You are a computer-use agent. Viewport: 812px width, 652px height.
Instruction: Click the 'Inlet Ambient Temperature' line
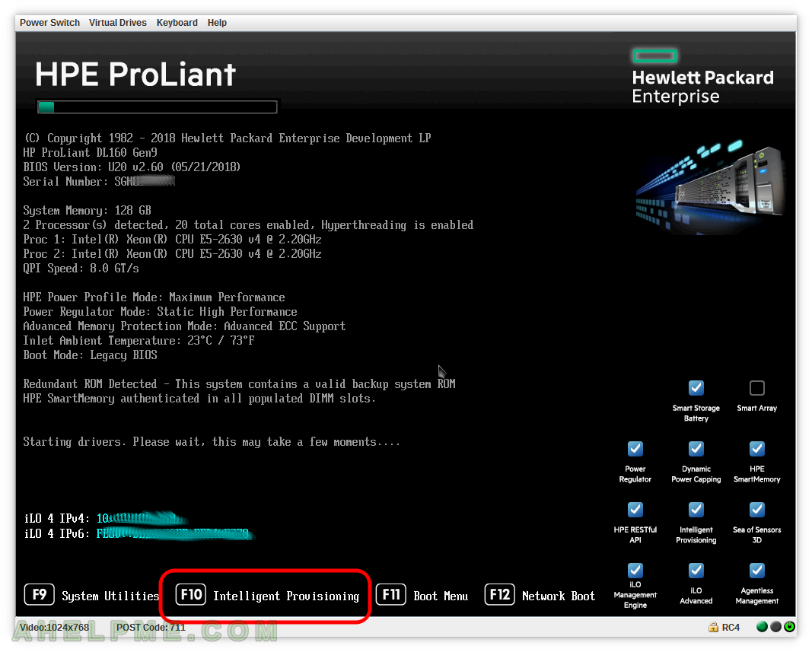[x=139, y=341]
